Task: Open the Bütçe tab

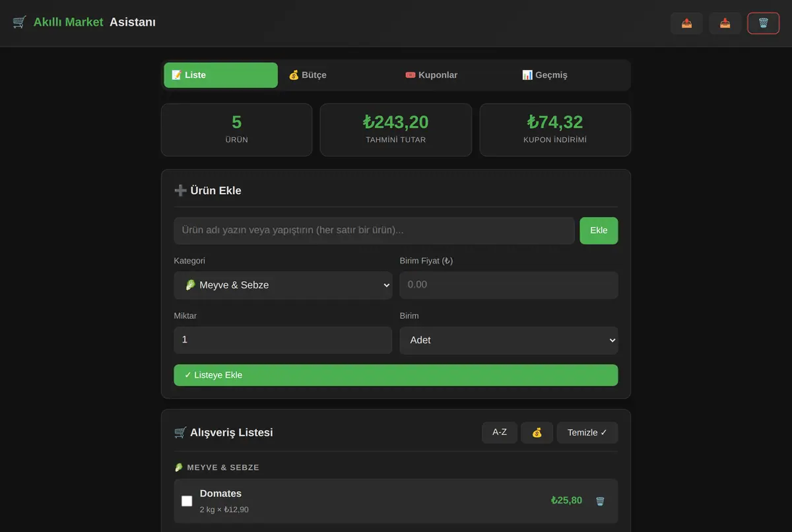Action: (x=338, y=75)
